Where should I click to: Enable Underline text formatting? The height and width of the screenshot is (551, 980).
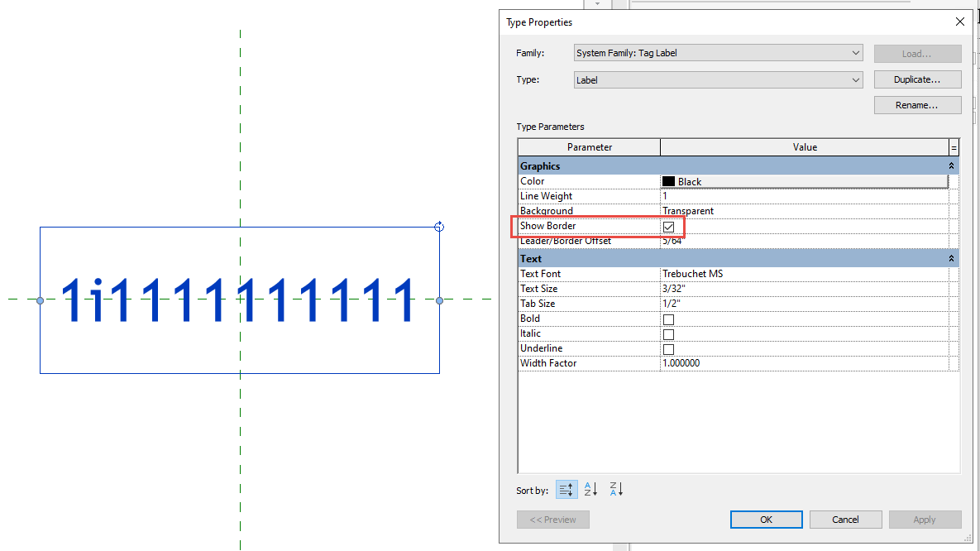coord(668,348)
